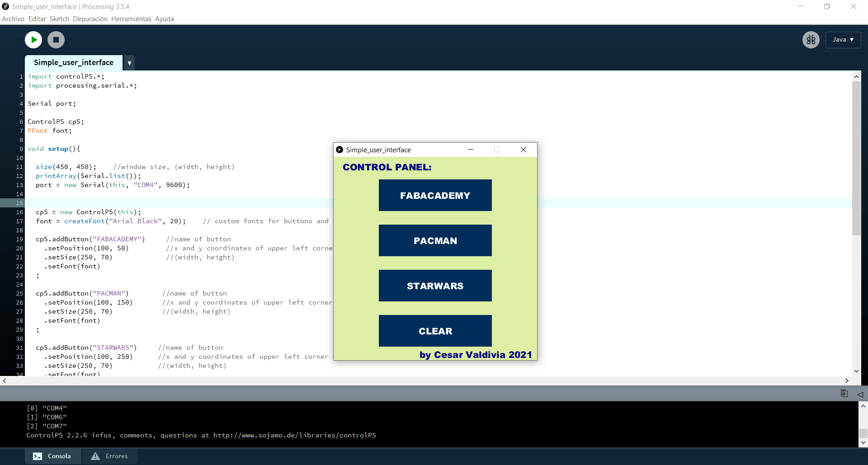
Task: Select the Simple_user_interface editor tab
Action: click(74, 63)
